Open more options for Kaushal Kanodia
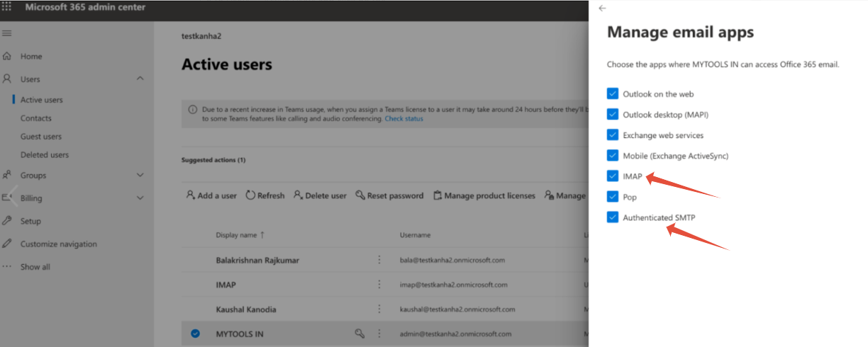This screenshot has width=868, height=347. coord(379,309)
